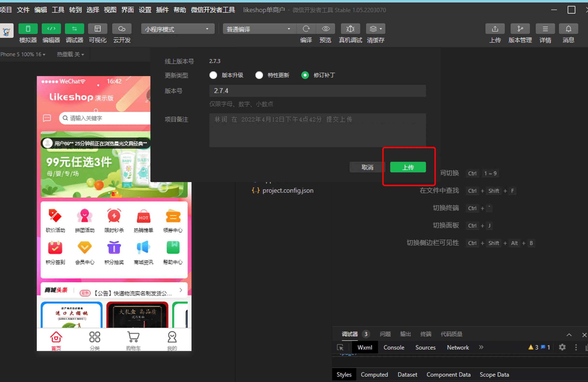
Task: Tap 热销榜单 icon in simulator
Action: 143,216
